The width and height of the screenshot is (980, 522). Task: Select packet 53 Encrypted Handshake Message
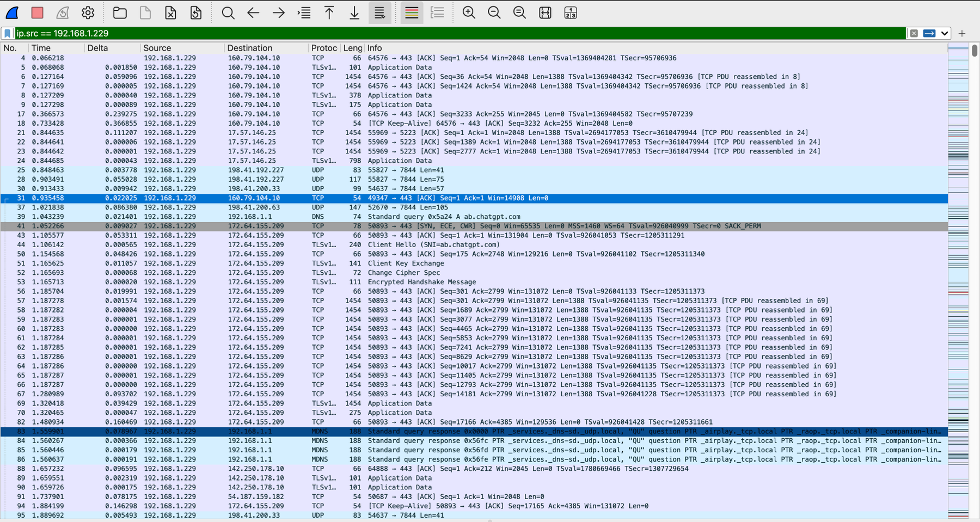click(474, 282)
